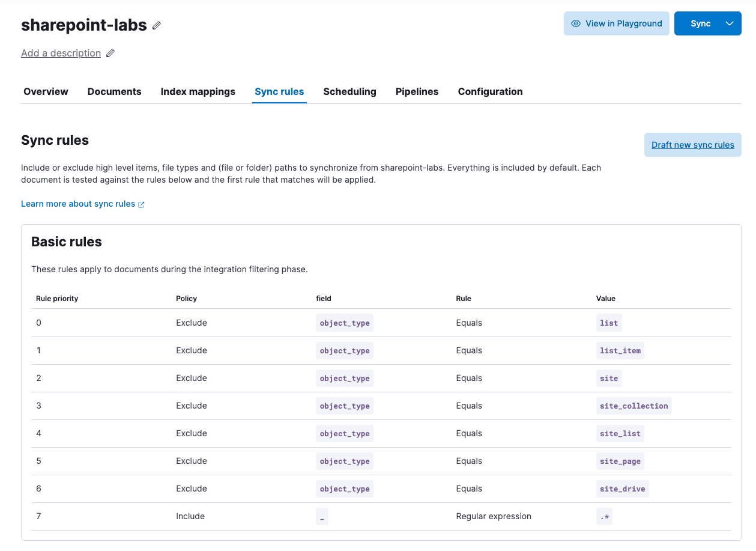Open the Configuration tab

(x=490, y=91)
